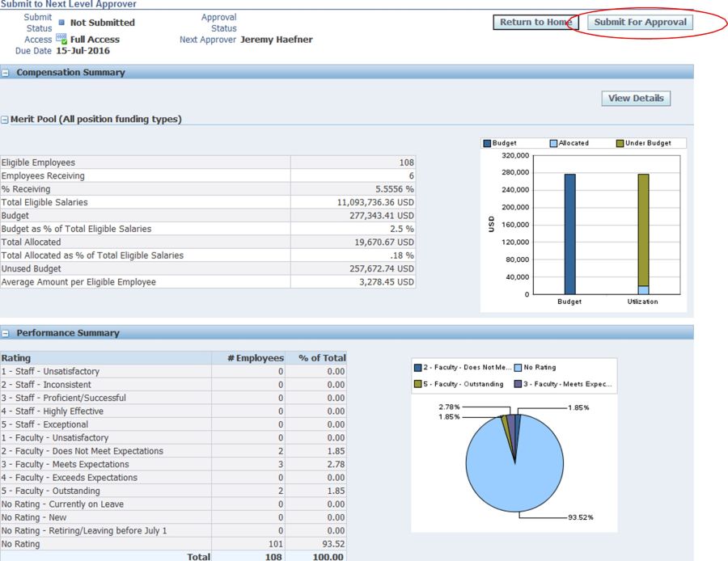Click the No Rating pie legend swatch

518,368
